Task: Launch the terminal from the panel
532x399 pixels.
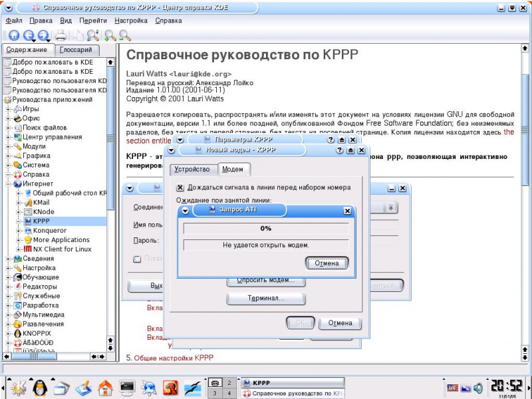Action: [128, 388]
